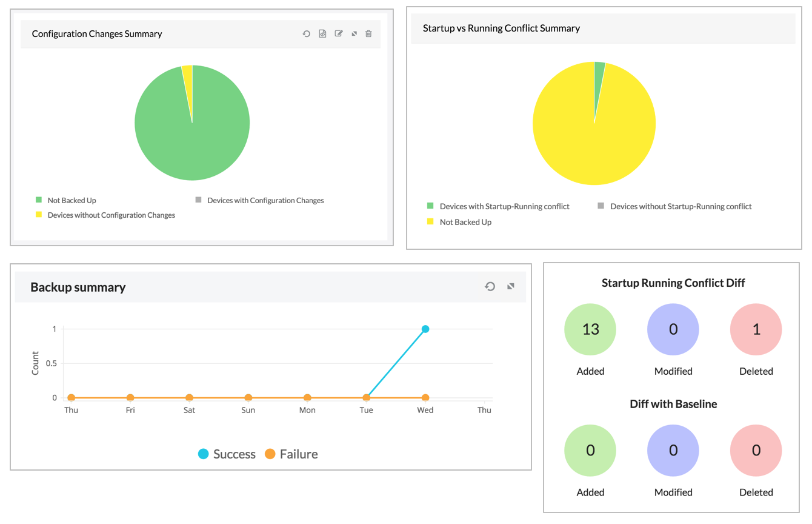Viewport: 812px width, 524px height.
Task: Click the Tue label on the x-axis
Action: 367,410
